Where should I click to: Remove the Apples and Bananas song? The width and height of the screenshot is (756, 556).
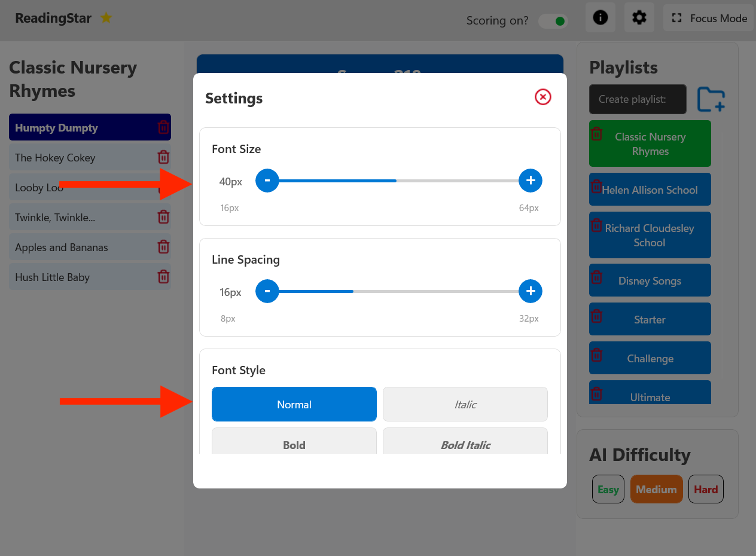(163, 247)
